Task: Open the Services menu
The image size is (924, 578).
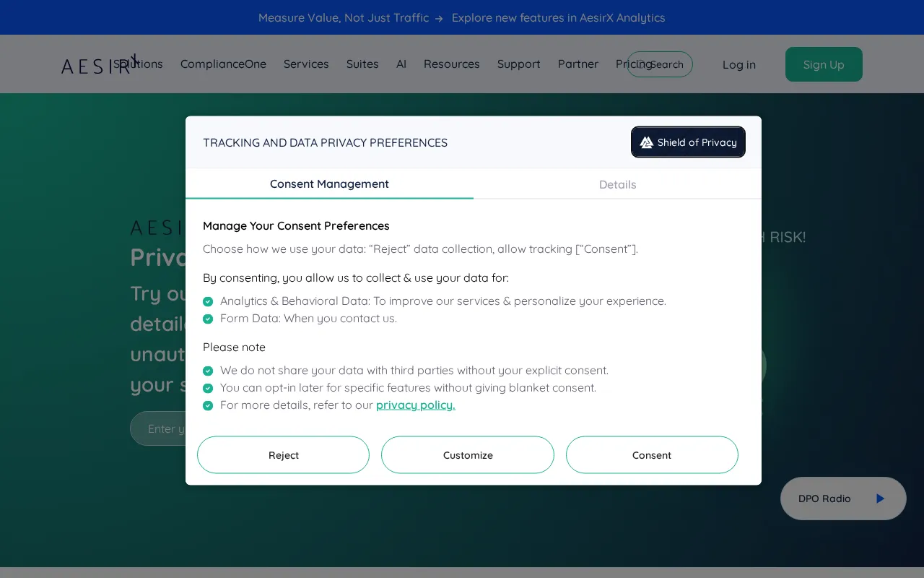Action: pyautogui.click(x=306, y=64)
